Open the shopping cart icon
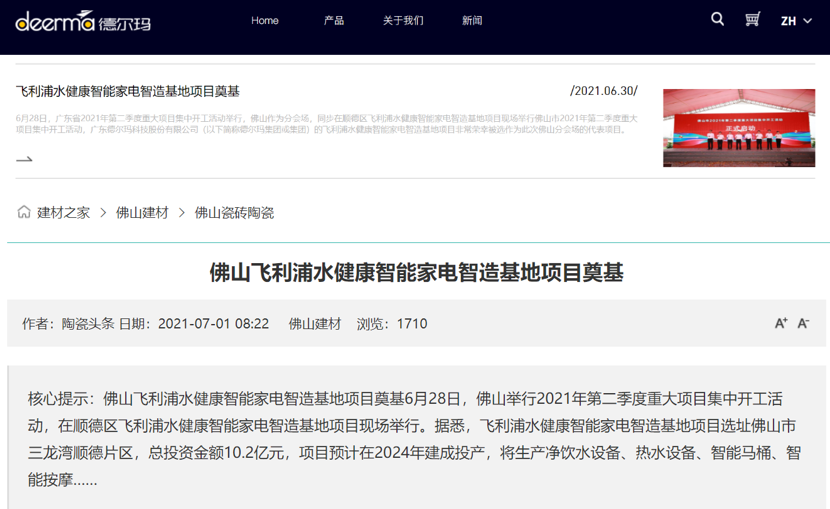Image resolution: width=830 pixels, height=509 pixels. 752,20
